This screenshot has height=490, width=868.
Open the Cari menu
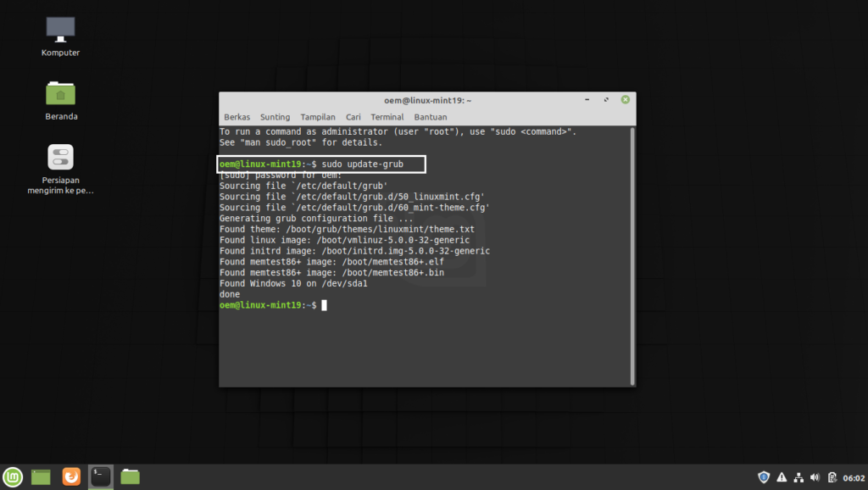[353, 117]
